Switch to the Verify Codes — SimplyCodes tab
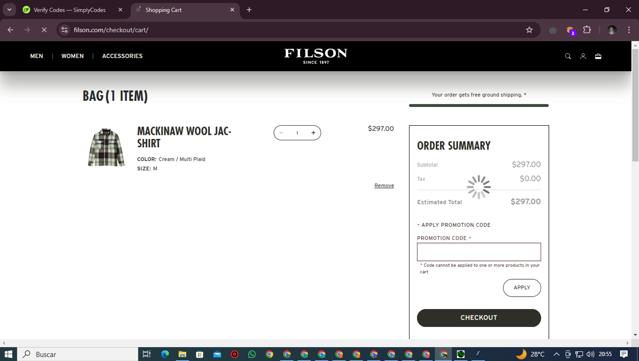Screen dimensions: 639x361 click(69, 10)
